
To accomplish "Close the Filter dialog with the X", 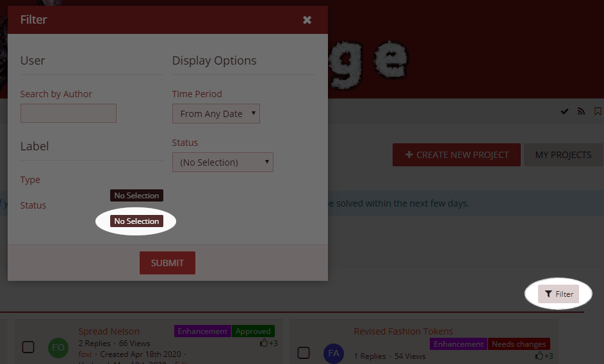I will [x=307, y=20].
